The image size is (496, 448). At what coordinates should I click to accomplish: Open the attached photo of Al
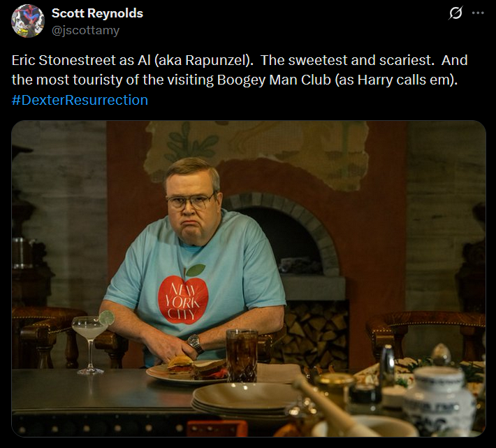[249, 279]
